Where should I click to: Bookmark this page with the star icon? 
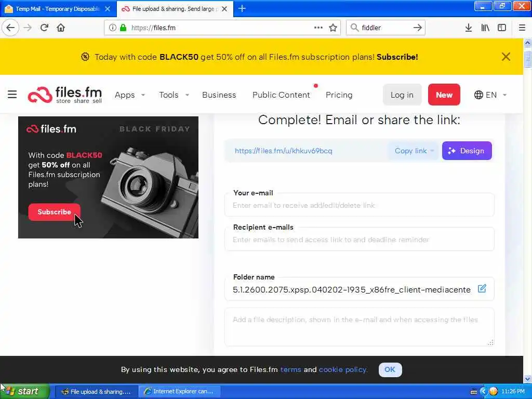pos(333,28)
